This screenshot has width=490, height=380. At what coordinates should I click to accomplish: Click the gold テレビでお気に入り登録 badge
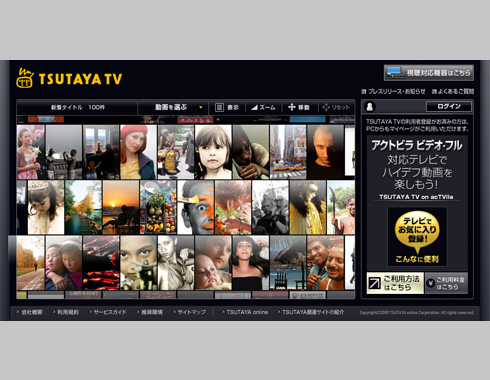point(417,232)
